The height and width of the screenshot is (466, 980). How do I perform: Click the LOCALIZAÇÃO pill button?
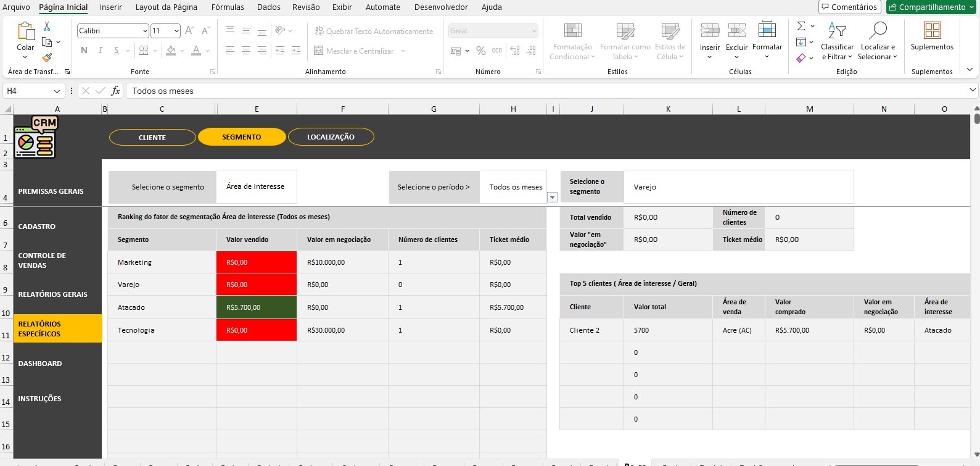pyautogui.click(x=331, y=137)
